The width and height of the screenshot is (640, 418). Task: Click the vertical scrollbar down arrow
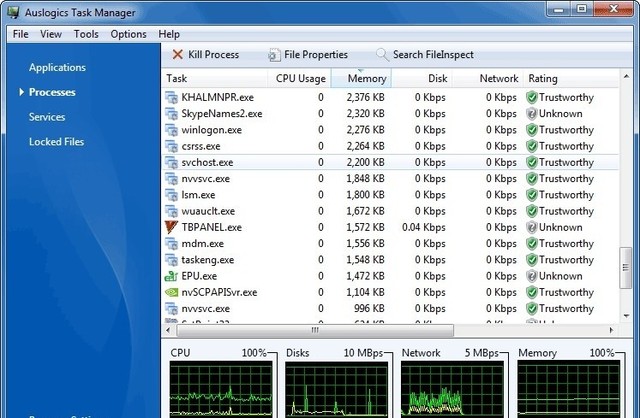pos(626,316)
